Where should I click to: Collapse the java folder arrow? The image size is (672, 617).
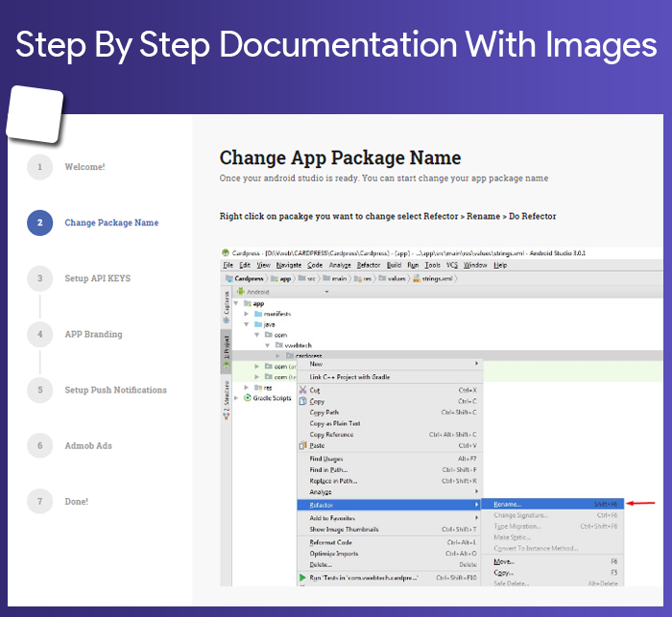(x=247, y=324)
